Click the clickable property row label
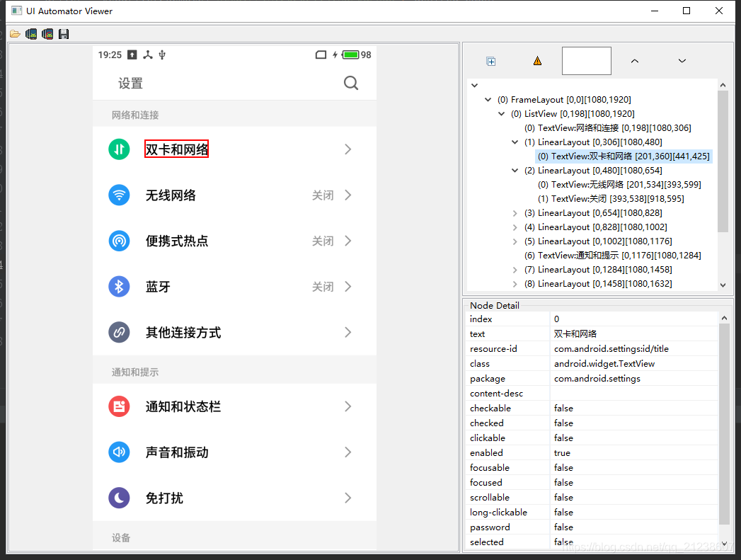741x560 pixels. [487, 438]
